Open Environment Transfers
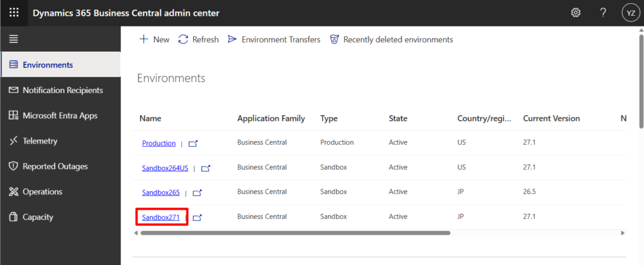The image size is (644, 265). [274, 40]
